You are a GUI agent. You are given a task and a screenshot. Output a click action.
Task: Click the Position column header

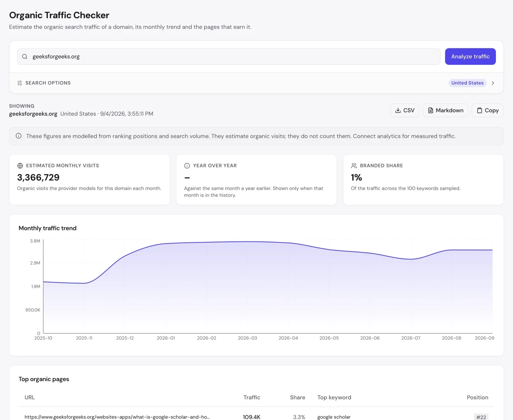point(477,397)
